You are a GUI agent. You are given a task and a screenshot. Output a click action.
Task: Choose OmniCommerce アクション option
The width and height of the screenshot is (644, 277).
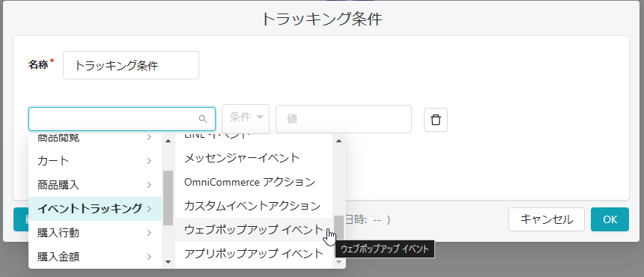pos(255,182)
